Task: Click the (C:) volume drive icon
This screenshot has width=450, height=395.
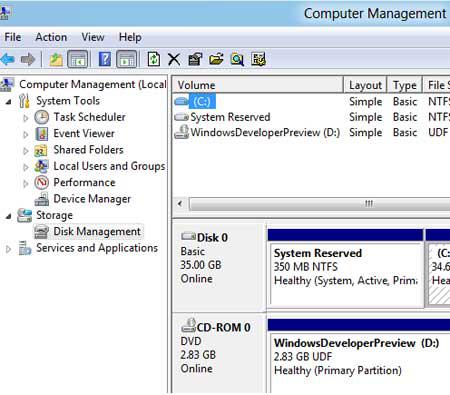Action: [181, 101]
